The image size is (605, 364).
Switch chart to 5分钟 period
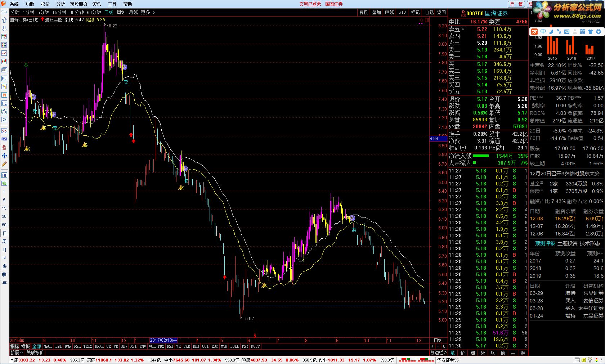(x=43, y=12)
